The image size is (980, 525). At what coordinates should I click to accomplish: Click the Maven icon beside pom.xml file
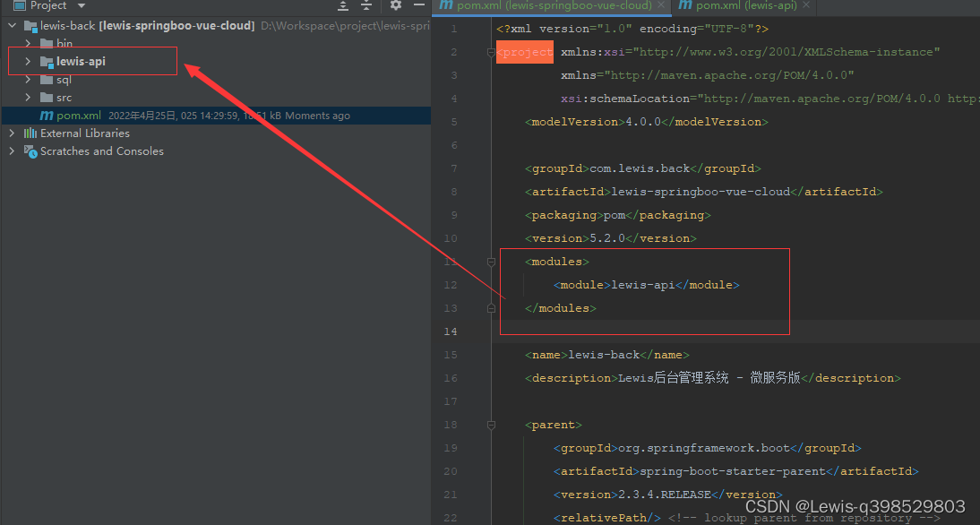[47, 116]
